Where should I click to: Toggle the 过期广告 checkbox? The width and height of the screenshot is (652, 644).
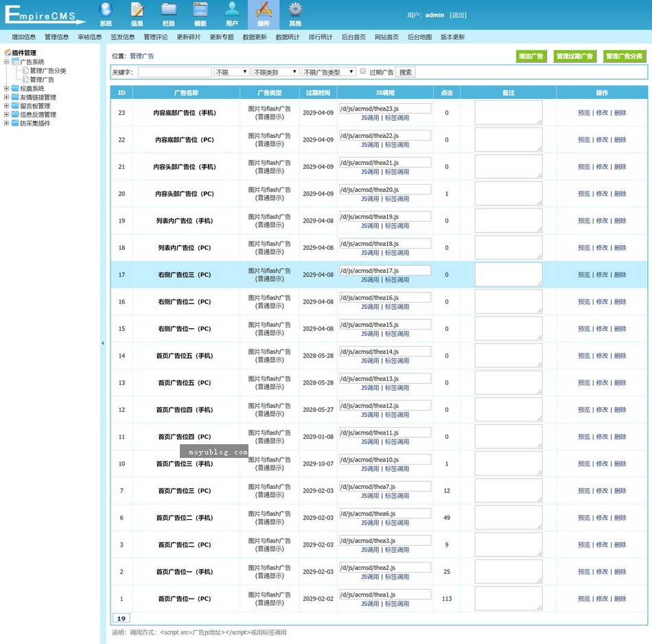point(362,71)
